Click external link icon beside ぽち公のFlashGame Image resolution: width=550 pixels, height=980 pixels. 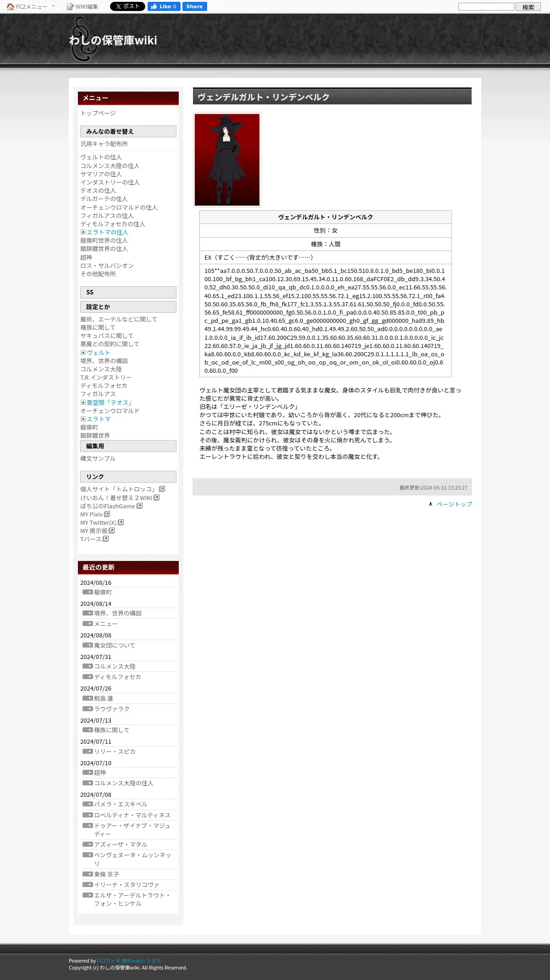(x=139, y=506)
